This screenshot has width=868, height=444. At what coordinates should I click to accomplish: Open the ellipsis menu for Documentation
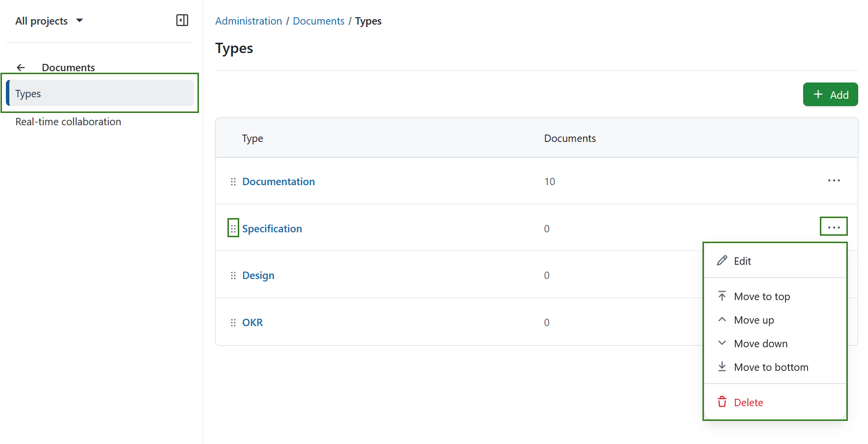click(834, 180)
